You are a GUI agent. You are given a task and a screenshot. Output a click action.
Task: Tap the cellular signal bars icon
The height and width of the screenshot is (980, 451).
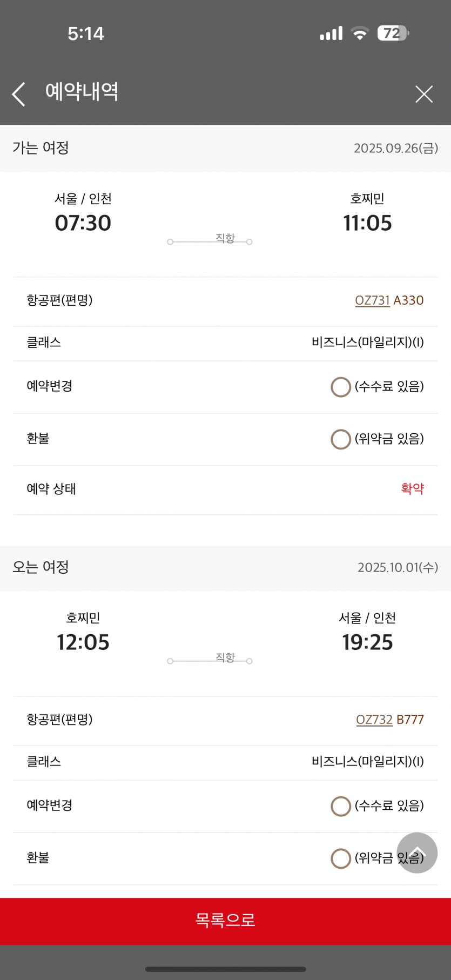[331, 33]
